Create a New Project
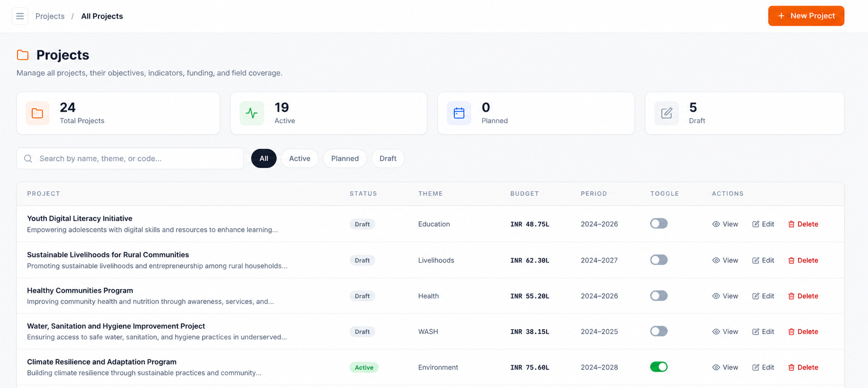868x388 pixels. tap(806, 16)
